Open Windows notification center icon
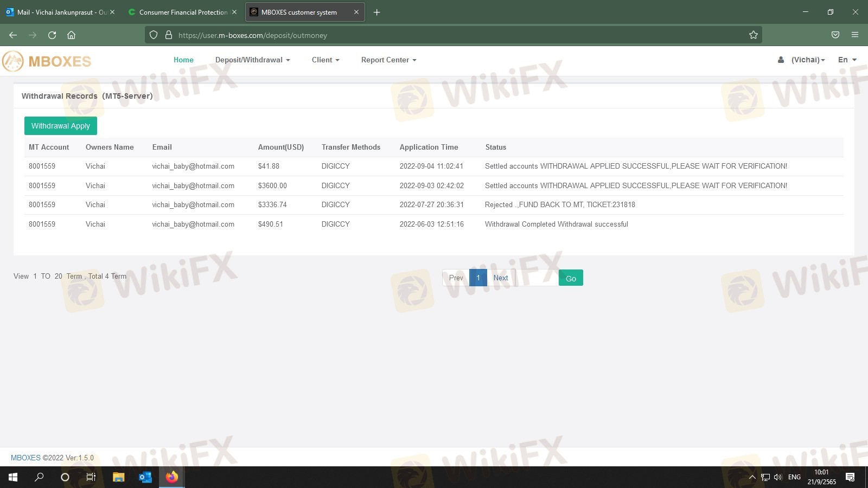This screenshot has height=488, width=868. point(850,477)
